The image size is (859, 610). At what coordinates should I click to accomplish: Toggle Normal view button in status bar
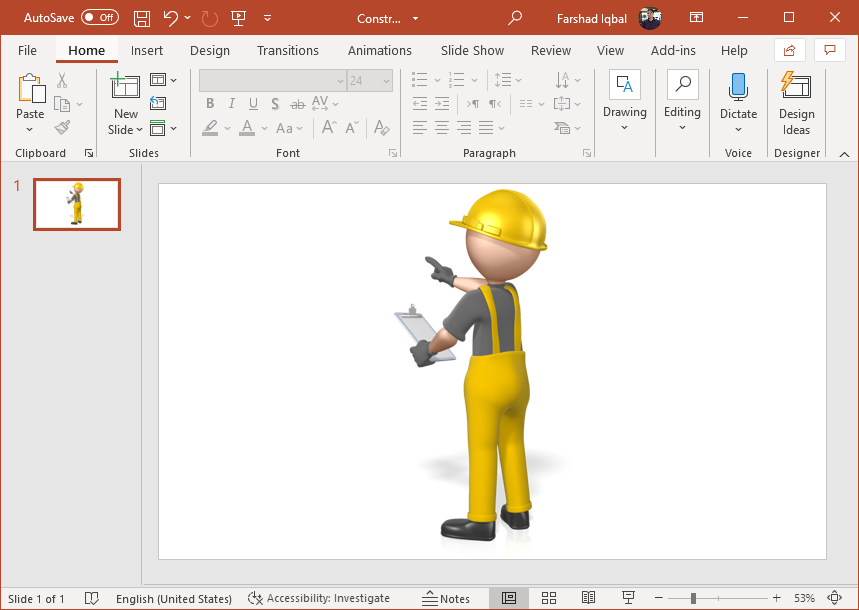[x=508, y=598]
